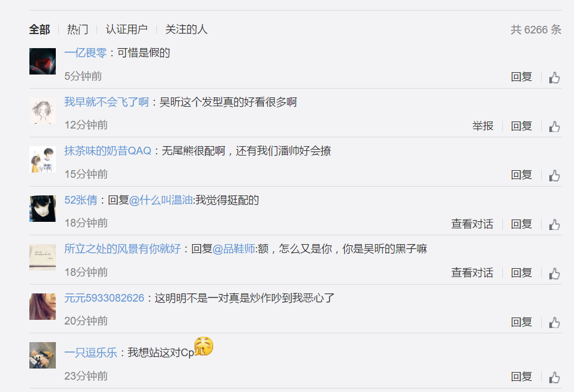Thumbs-up 52张倩's reply comment
Screen dimensions: 574x392
point(554,225)
